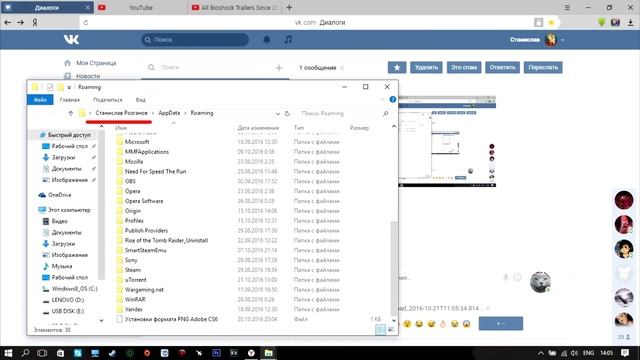640x360 pixels.
Task: Click the Это спам button
Action: [x=464, y=67]
